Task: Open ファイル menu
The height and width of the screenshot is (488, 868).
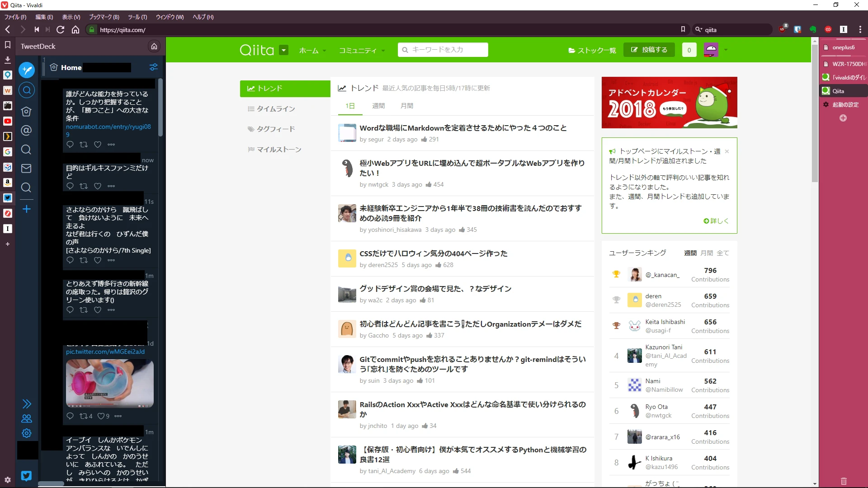Action: coord(15,17)
